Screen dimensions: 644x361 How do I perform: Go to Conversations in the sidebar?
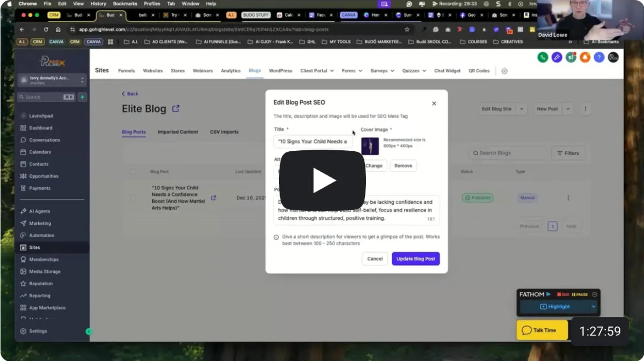coord(45,140)
